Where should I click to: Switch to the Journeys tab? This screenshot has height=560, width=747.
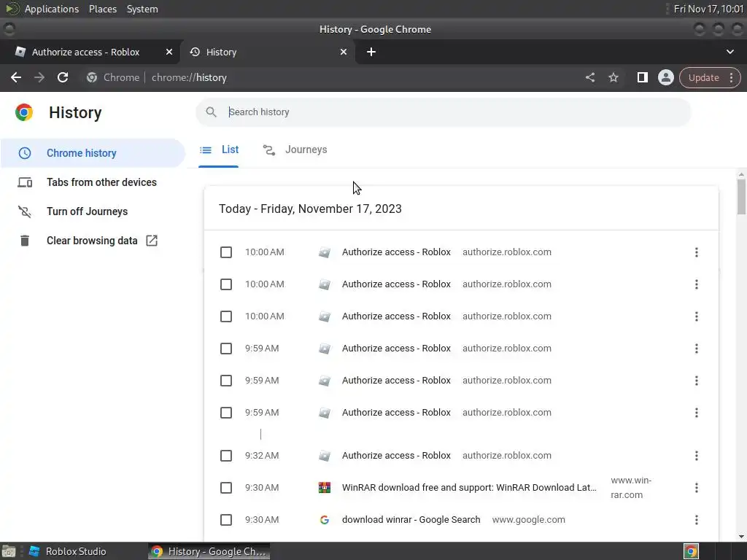[x=295, y=150]
